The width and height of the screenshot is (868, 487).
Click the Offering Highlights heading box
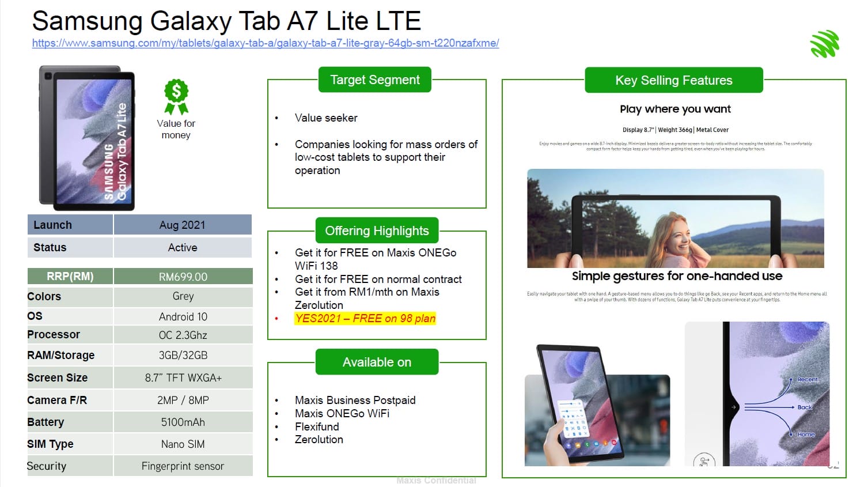(377, 231)
